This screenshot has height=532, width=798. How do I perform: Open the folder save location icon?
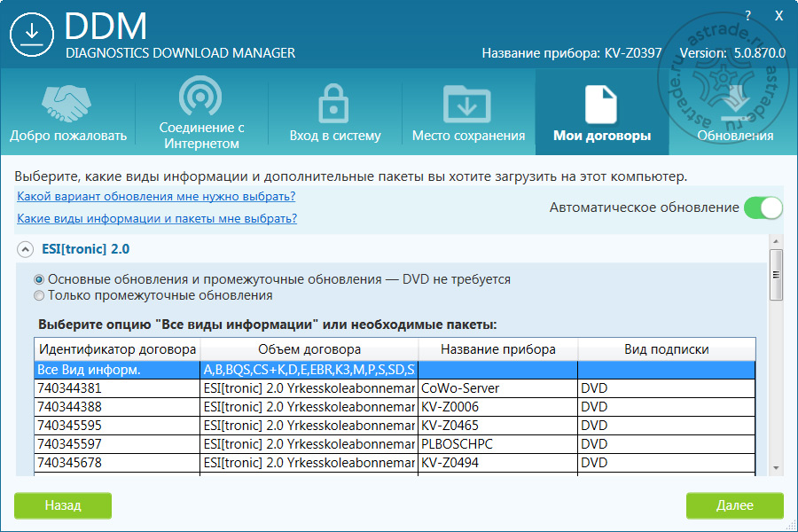click(467, 104)
